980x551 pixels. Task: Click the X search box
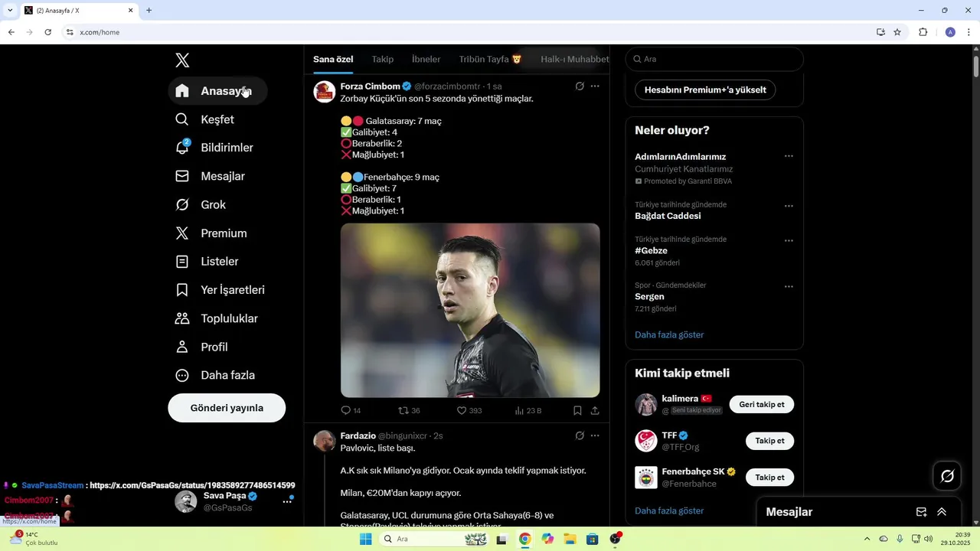tap(714, 59)
